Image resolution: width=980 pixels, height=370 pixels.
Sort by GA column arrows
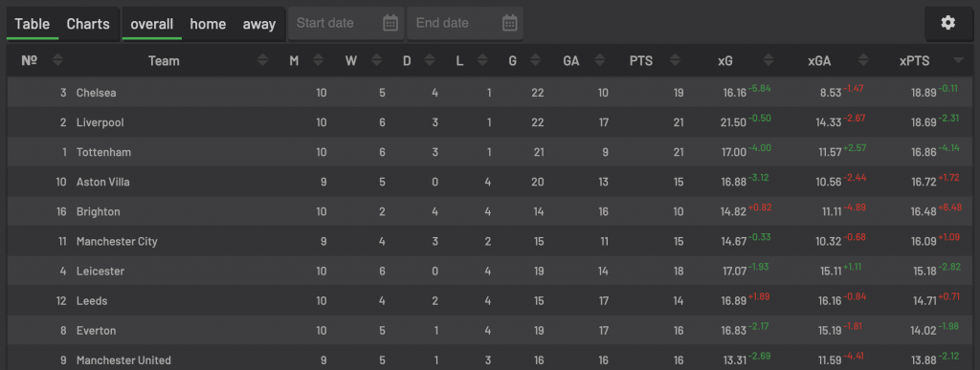(600, 60)
